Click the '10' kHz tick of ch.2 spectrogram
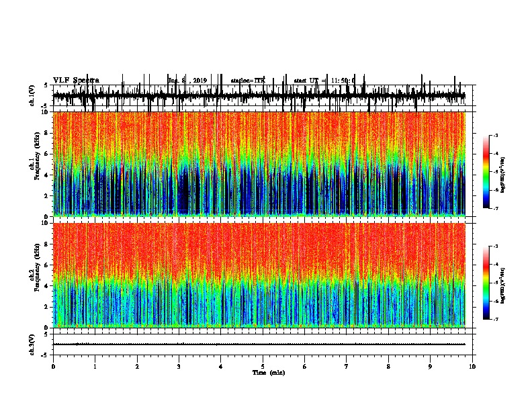Screen dimensions: 532x411 pos(46,223)
